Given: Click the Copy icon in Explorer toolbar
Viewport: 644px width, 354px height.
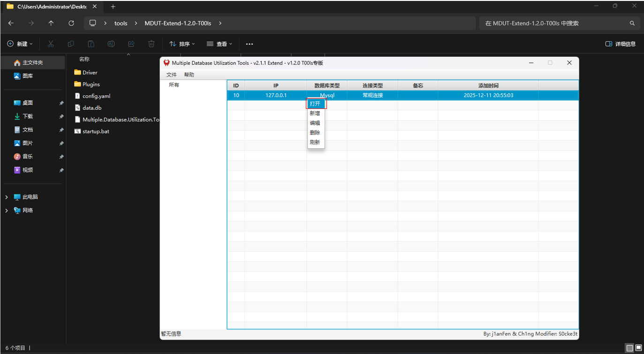Looking at the screenshot, I should coord(71,44).
